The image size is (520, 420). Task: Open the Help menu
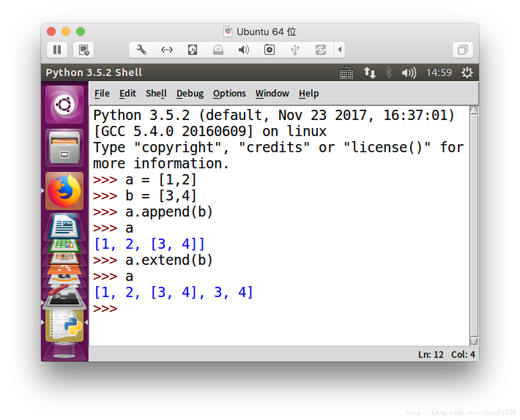309,94
